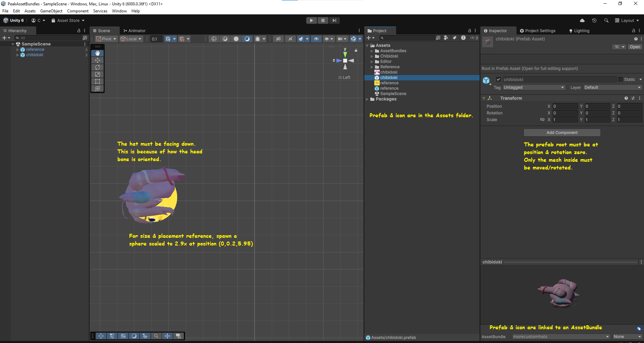Click the create (+) icon in the Project window
This screenshot has height=343, width=644.
369,38
